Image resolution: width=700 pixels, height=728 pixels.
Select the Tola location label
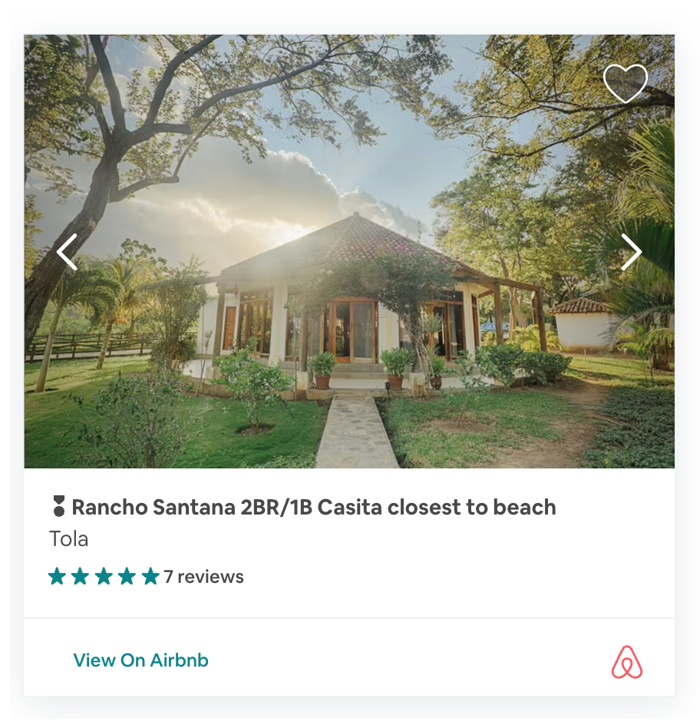pos(69,539)
